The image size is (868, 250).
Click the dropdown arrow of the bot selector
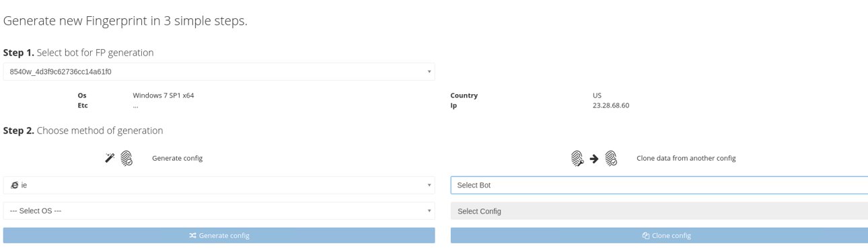pyautogui.click(x=429, y=71)
